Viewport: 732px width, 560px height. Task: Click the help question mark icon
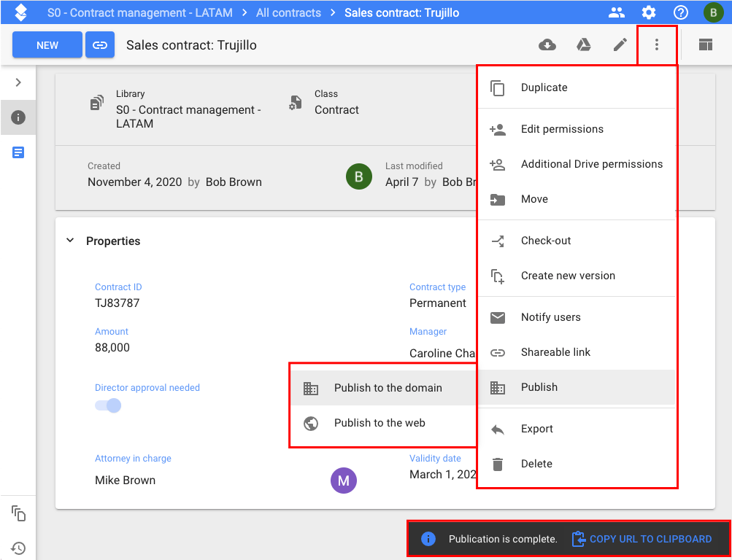(x=680, y=12)
